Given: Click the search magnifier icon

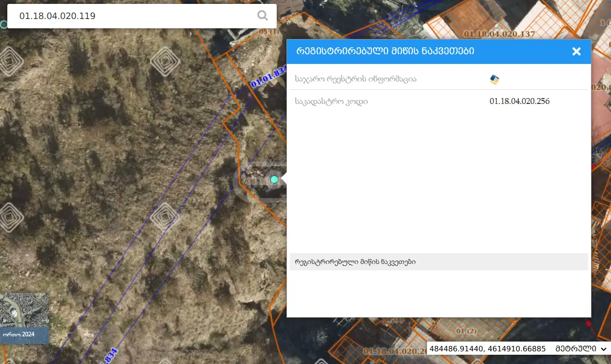Looking at the screenshot, I should click(x=263, y=16).
